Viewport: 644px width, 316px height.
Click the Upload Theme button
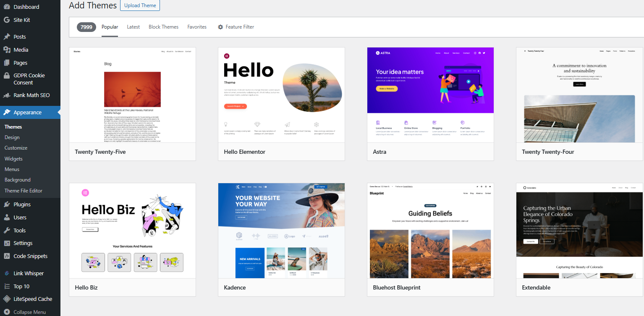(x=140, y=5)
